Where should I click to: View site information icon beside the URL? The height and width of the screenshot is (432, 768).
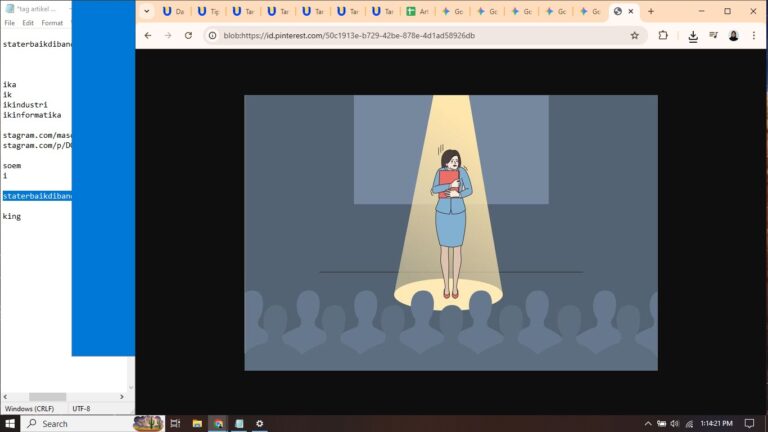click(213, 35)
